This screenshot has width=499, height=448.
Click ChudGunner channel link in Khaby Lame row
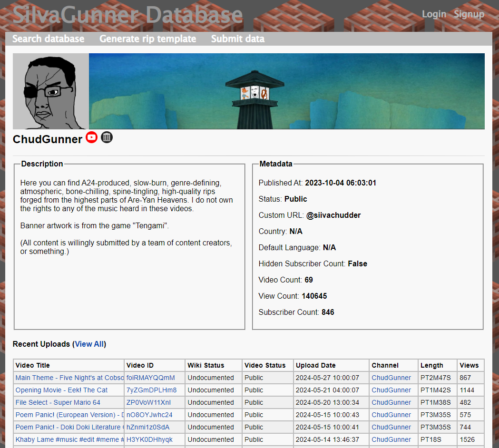point(391,440)
